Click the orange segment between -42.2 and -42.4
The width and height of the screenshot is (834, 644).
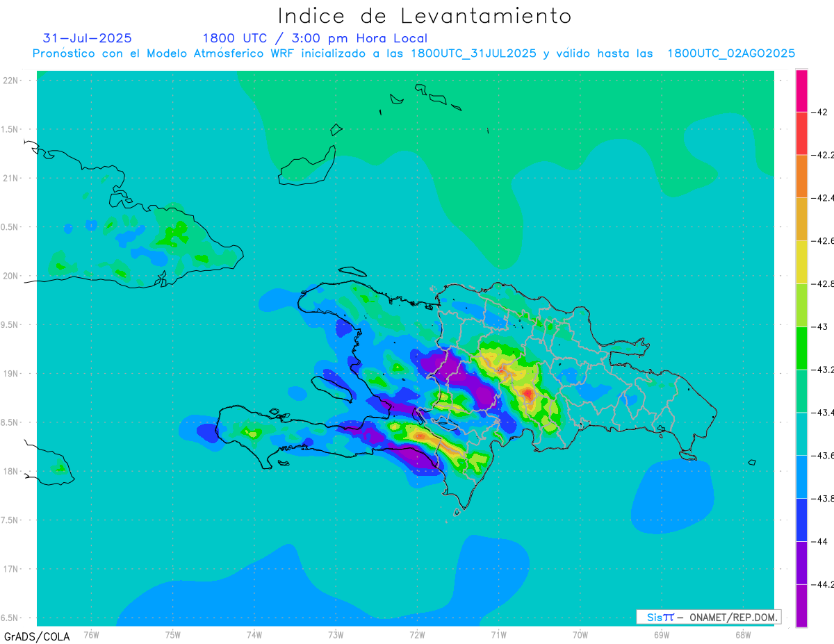pyautogui.click(x=801, y=176)
